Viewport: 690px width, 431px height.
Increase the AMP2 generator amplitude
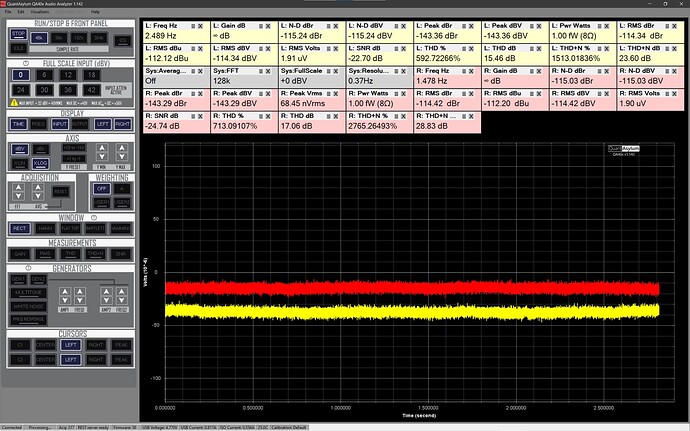pyautogui.click(x=106, y=291)
